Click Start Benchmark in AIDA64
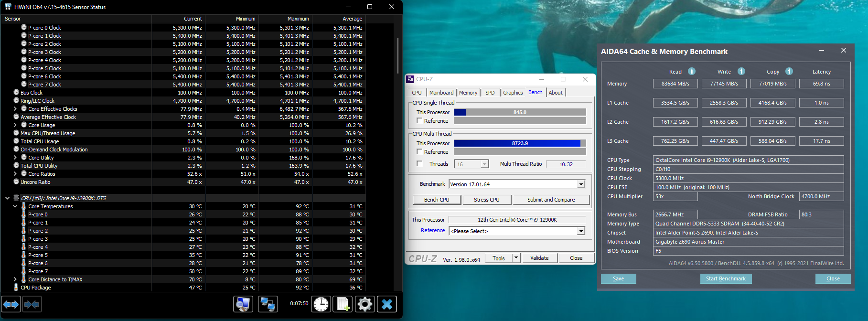The image size is (868, 321). point(726,278)
